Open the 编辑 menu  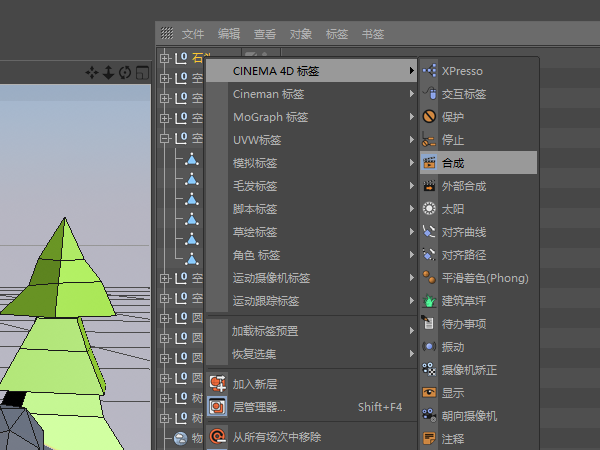(229, 34)
